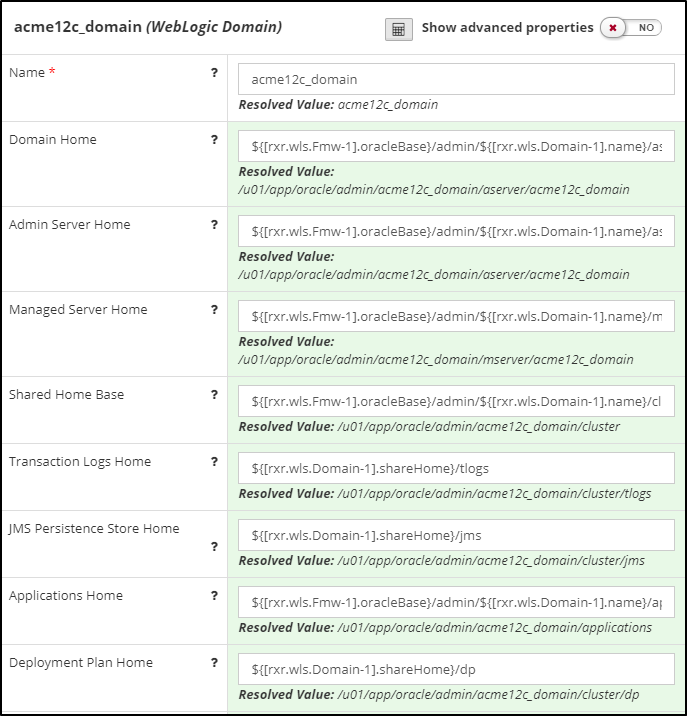Click the Shared Home Base question mark
This screenshot has width=687, height=716.
coord(214,395)
